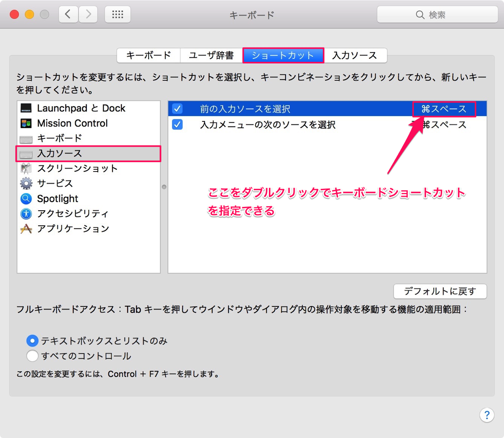This screenshot has width=504, height=438.
Task: Click the デフォルトに戻す button
Action: coord(440,291)
